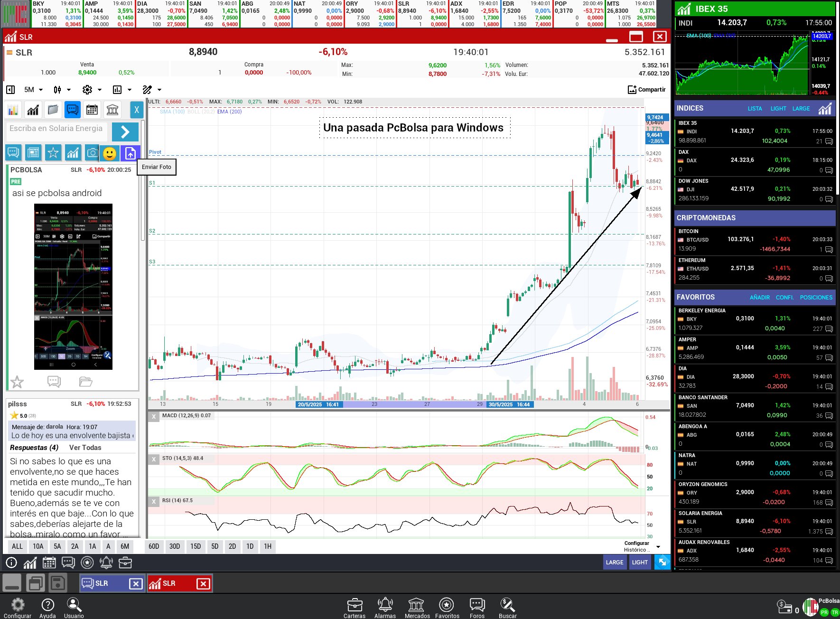
Task: Click the Compartir share button
Action: coord(646,90)
